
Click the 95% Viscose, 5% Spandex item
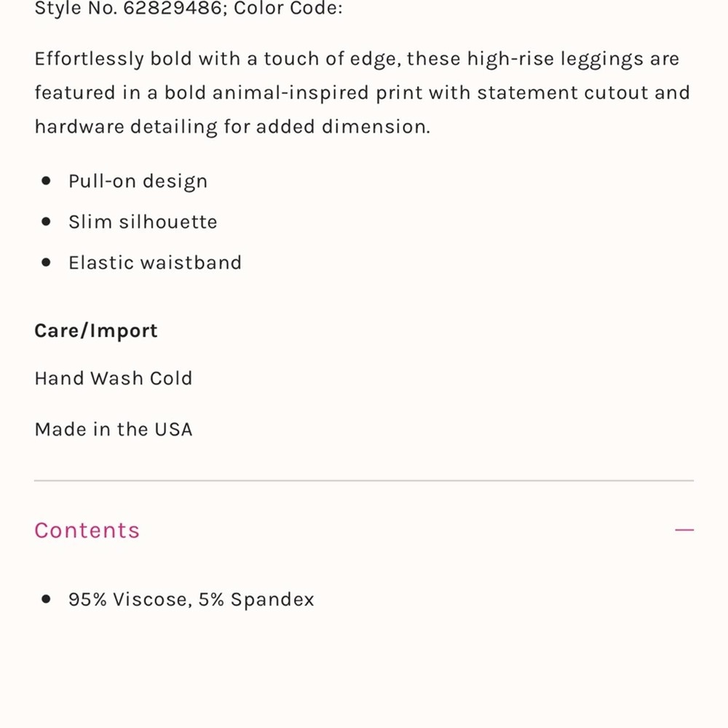coord(191,599)
